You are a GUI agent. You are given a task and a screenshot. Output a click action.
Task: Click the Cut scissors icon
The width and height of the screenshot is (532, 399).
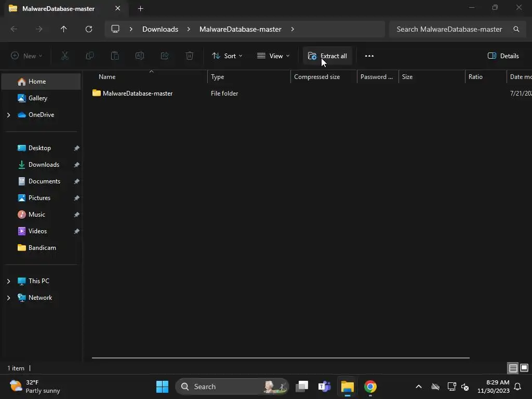coord(64,56)
